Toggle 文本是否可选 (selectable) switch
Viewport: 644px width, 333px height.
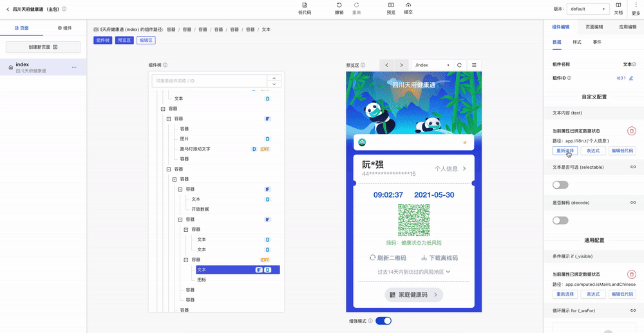click(x=560, y=185)
